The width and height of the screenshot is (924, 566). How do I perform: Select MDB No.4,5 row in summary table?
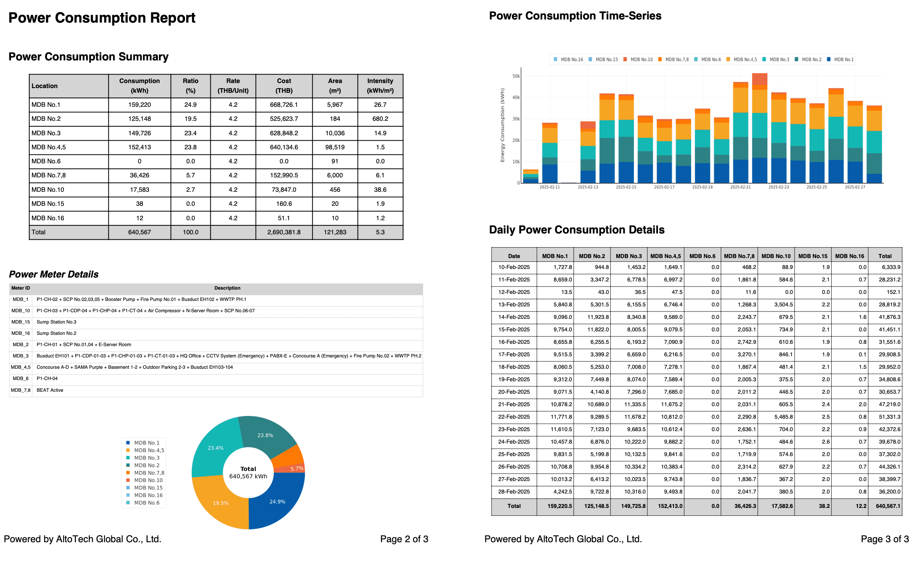[x=49, y=147]
